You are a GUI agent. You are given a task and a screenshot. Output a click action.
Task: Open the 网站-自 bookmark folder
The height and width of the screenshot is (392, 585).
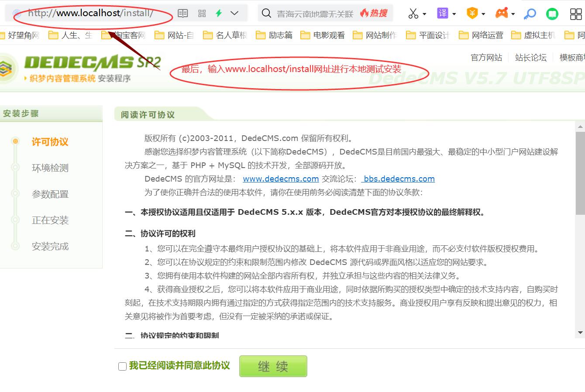tap(174, 35)
